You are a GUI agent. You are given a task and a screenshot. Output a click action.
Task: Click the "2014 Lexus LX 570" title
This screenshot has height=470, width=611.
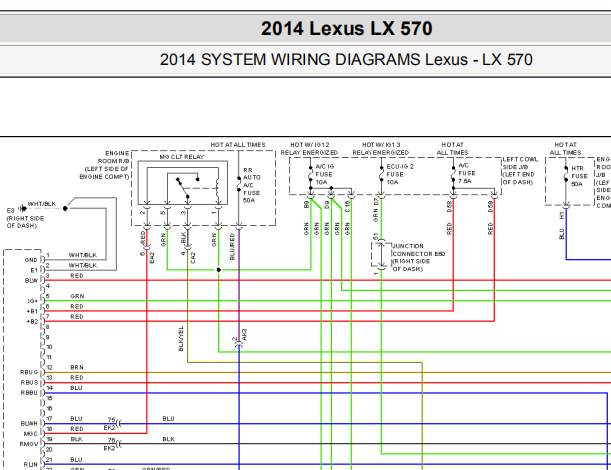(346, 28)
